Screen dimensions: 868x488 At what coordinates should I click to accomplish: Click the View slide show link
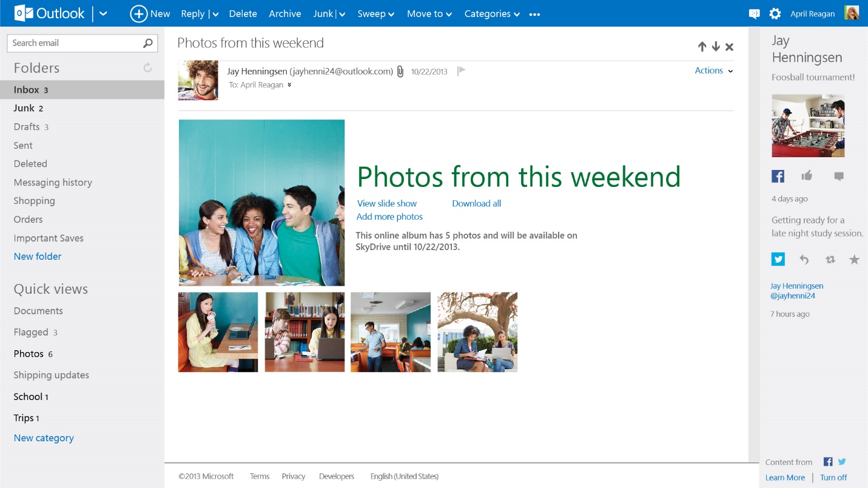tap(386, 203)
